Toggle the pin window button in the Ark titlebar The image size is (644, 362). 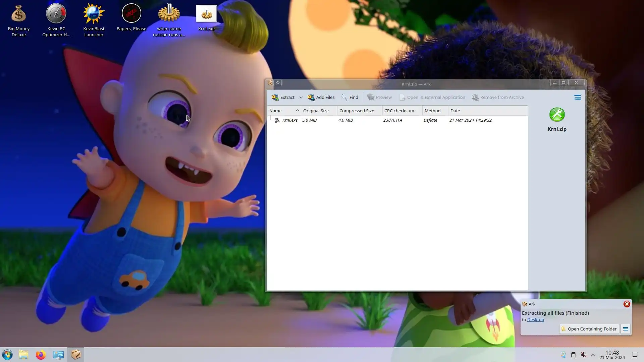click(x=278, y=83)
